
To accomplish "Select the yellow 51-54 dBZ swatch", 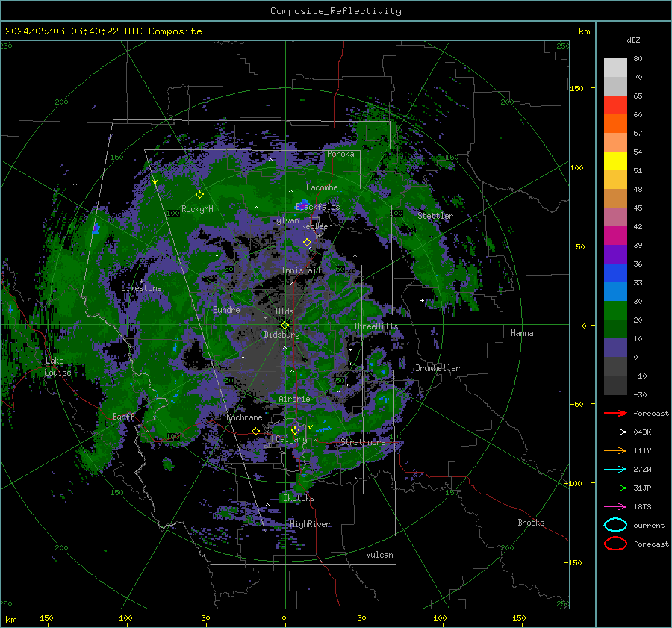I will point(615,161).
